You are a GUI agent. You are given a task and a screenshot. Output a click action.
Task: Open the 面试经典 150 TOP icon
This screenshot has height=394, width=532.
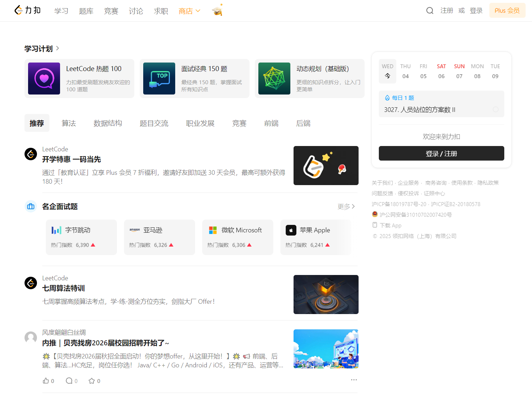pos(159,79)
